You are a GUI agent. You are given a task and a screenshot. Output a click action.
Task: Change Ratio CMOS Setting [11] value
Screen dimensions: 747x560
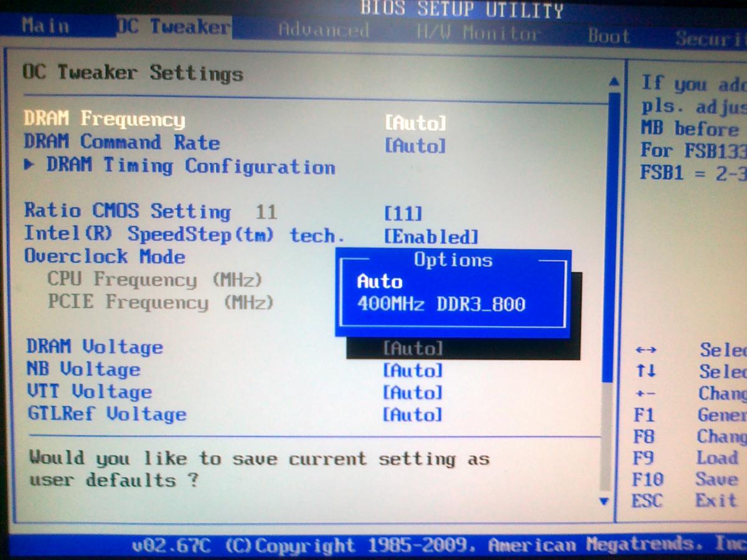coord(403,214)
